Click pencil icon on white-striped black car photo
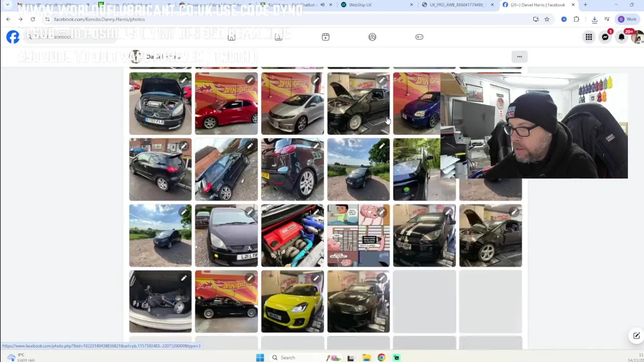 (x=448, y=212)
